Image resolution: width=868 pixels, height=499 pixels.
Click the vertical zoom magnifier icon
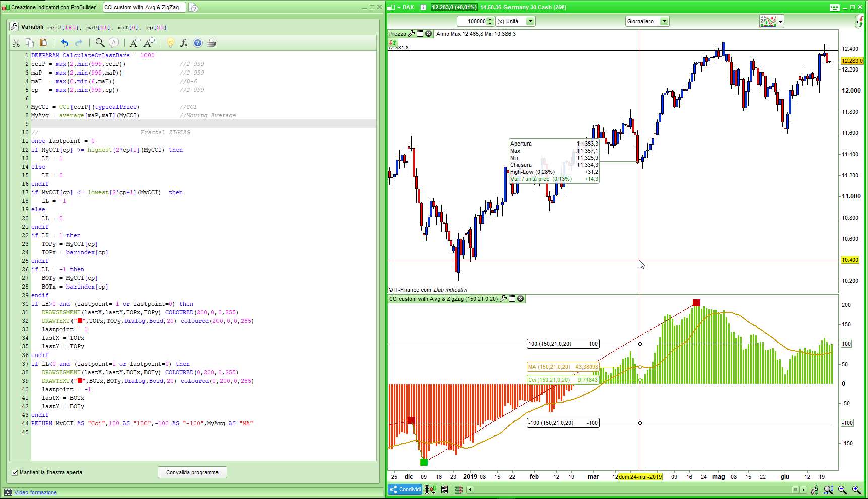(828, 489)
